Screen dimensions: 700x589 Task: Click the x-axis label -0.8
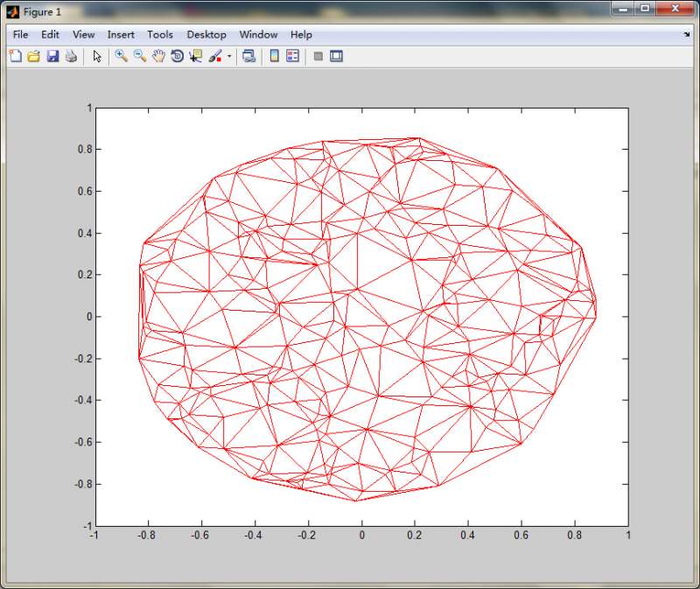point(146,535)
